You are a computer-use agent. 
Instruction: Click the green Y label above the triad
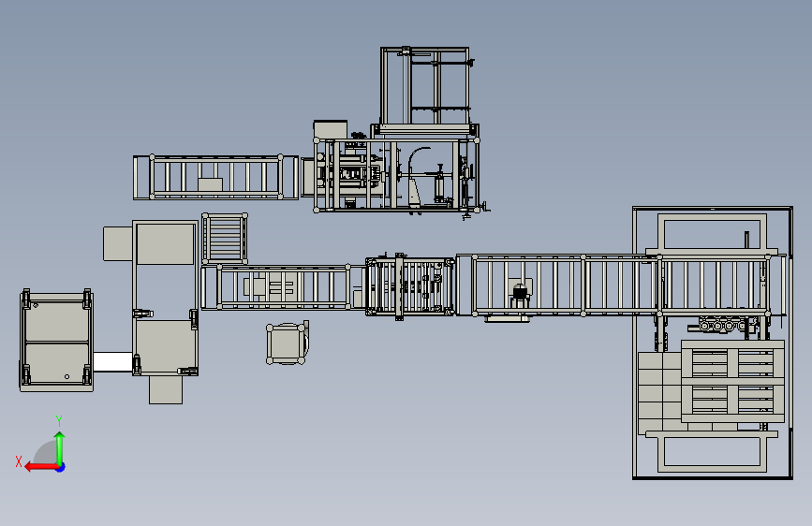59,421
